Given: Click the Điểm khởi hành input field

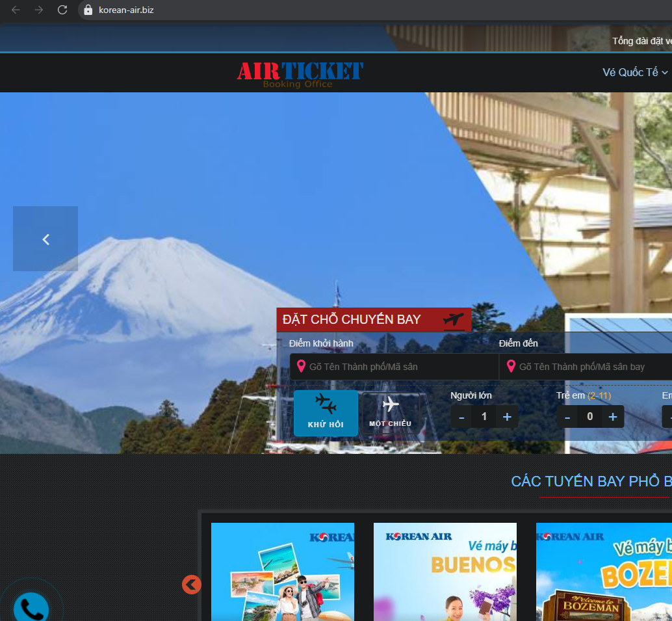Looking at the screenshot, I should [x=394, y=367].
